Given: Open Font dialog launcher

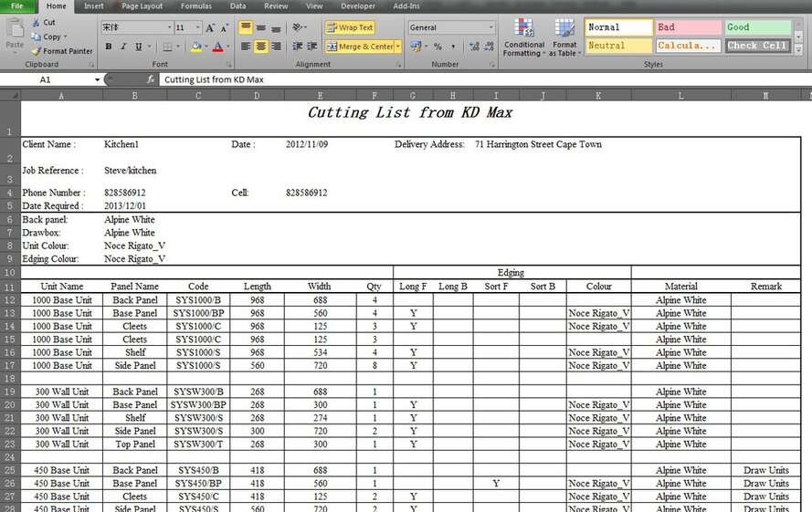Looking at the screenshot, I should coord(229,65).
